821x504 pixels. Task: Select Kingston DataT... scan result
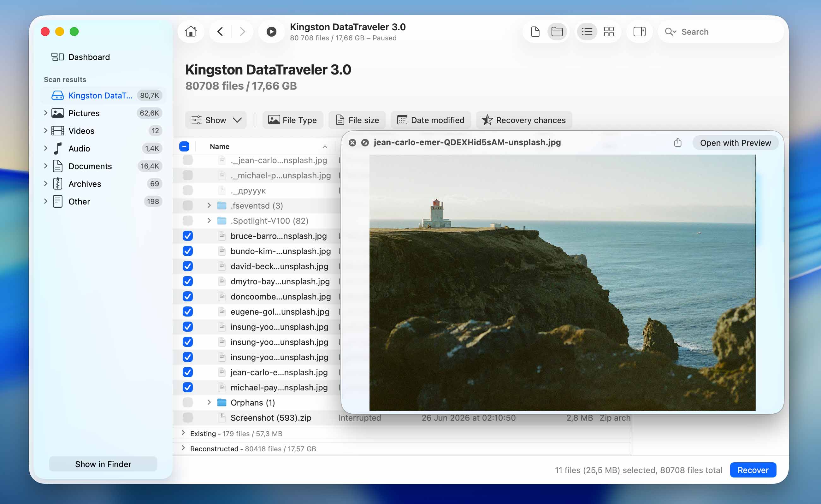[103, 95]
